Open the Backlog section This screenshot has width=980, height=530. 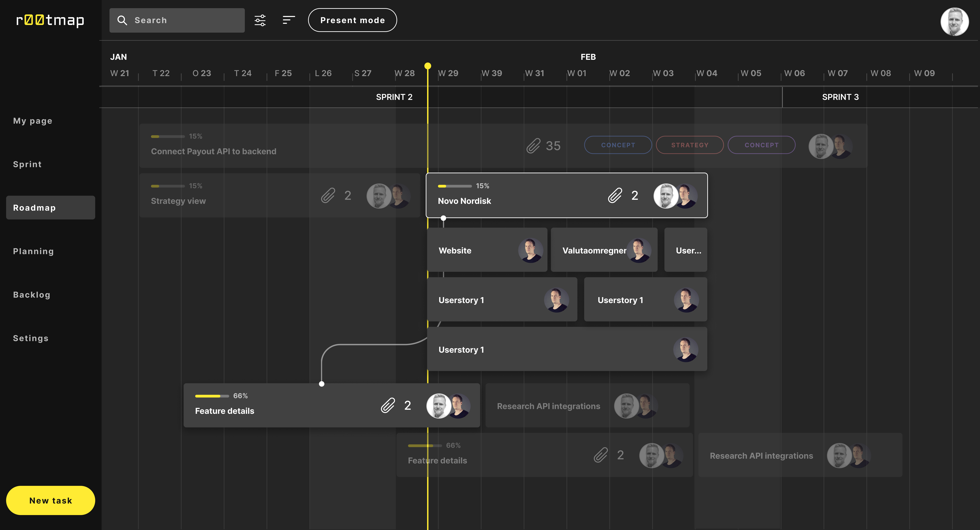point(32,295)
